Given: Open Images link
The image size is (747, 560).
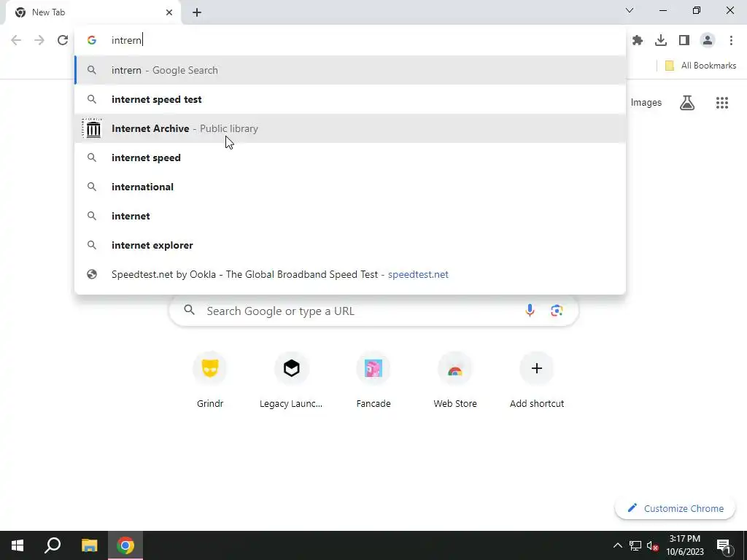Looking at the screenshot, I should 646,102.
